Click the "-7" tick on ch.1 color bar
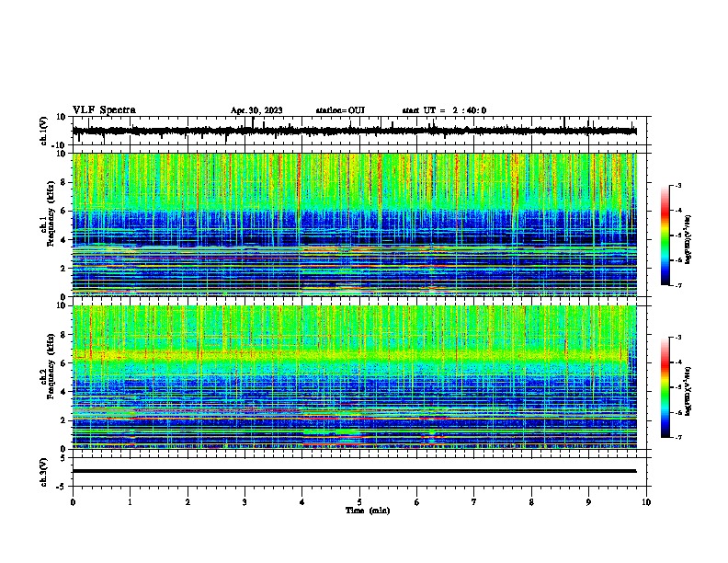 click(677, 285)
